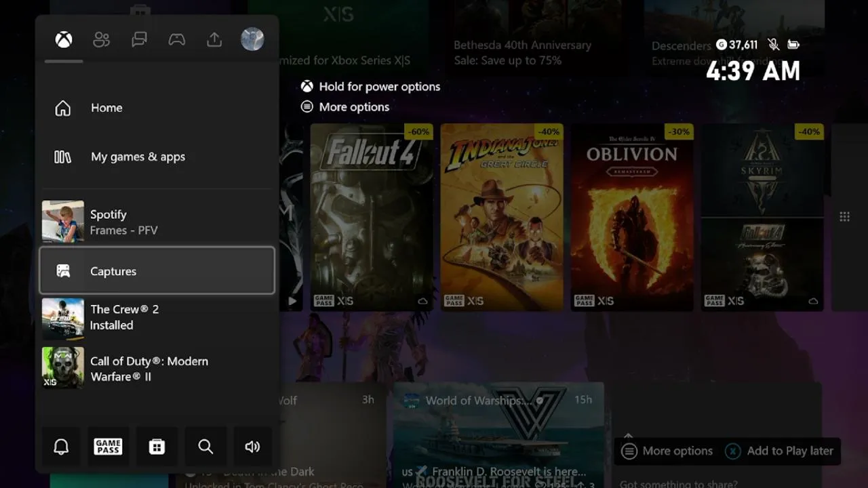Click the Gamerscore 37,611 indicator
The height and width of the screenshot is (488, 868).
(737, 45)
